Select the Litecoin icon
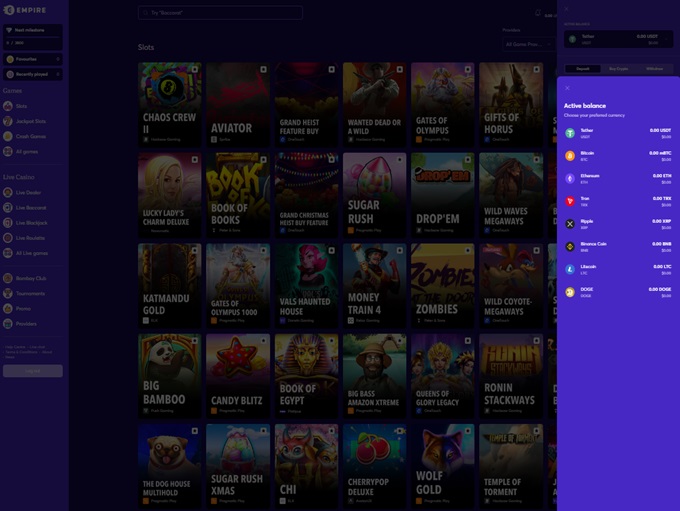 (x=570, y=269)
